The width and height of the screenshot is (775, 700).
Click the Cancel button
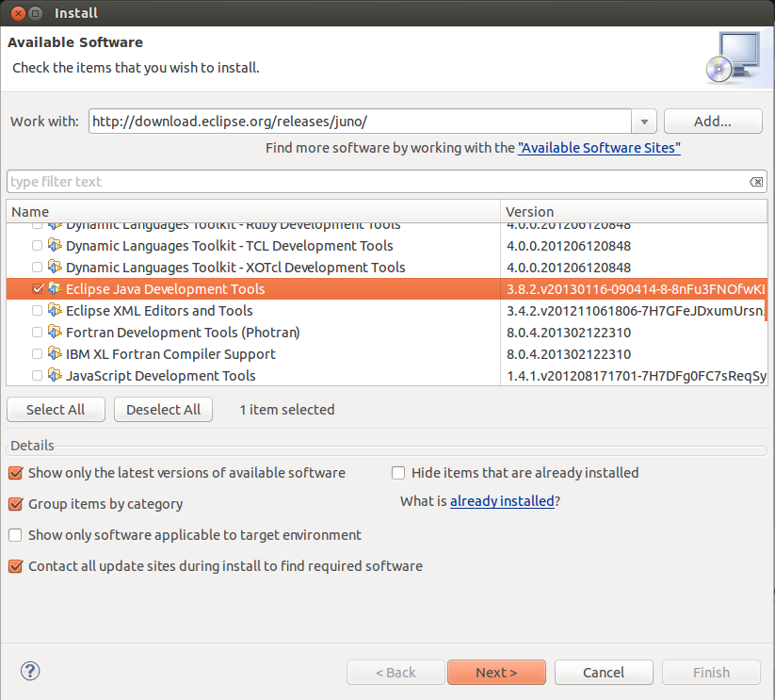click(604, 673)
